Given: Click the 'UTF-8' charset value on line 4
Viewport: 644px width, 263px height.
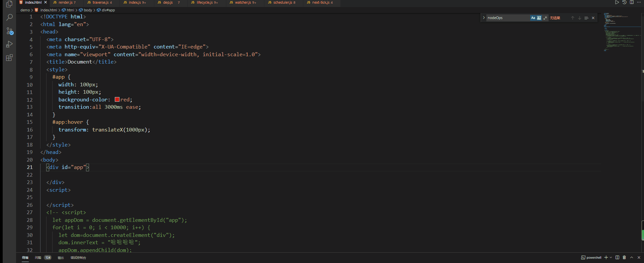Looking at the screenshot, I should 101,39.
